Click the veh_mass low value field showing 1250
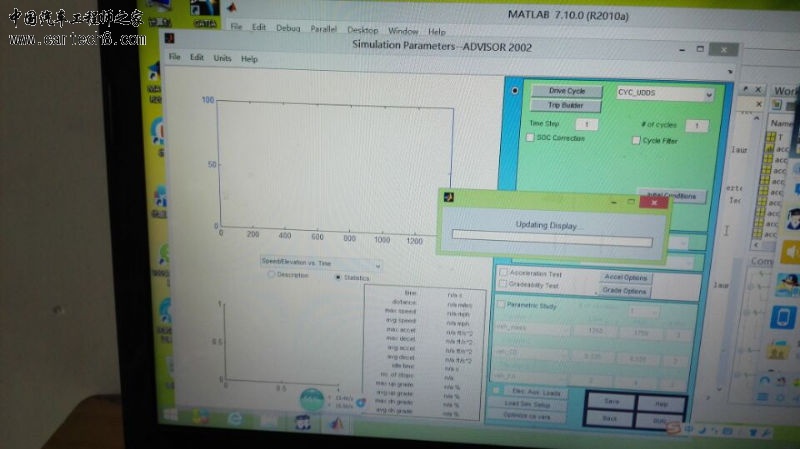Image resolution: width=800 pixels, height=449 pixels. click(595, 331)
